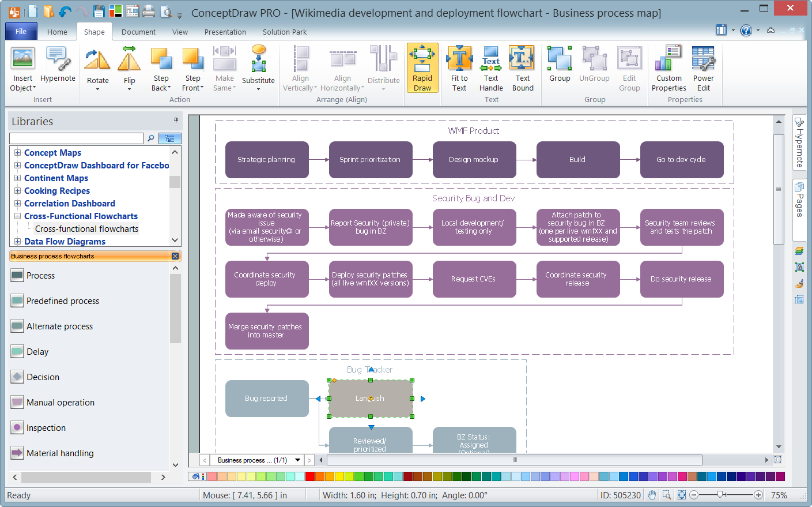Open the File menu
The height and width of the screenshot is (507, 812).
tap(21, 32)
